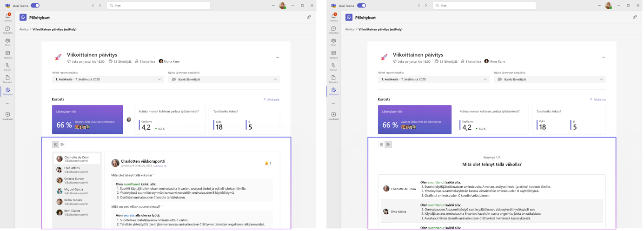Click Hae search field in left window
Screen dimensions: 644x231
[x=158, y=6]
